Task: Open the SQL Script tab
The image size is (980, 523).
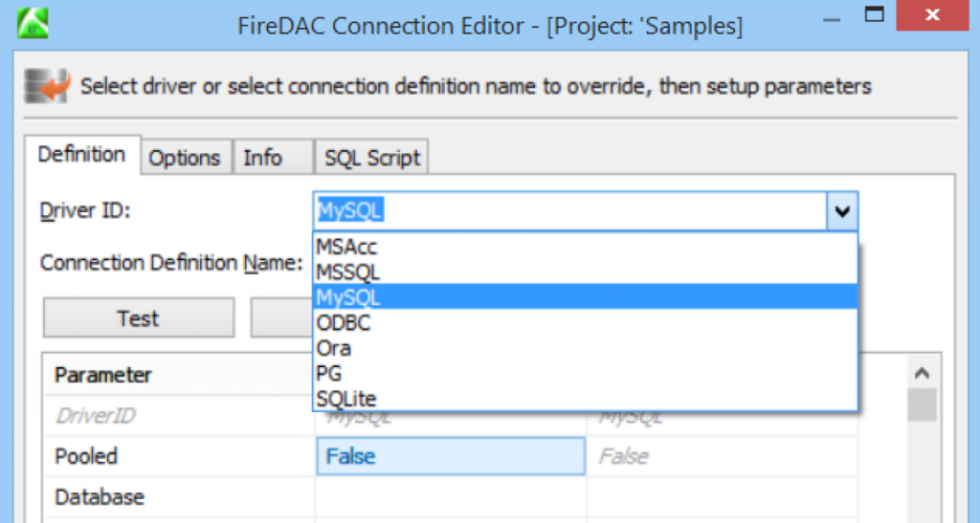Action: click(372, 159)
